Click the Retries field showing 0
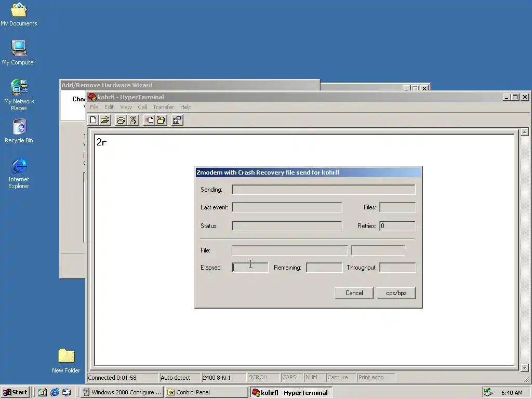Image resolution: width=532 pixels, height=399 pixels. pyautogui.click(x=397, y=226)
